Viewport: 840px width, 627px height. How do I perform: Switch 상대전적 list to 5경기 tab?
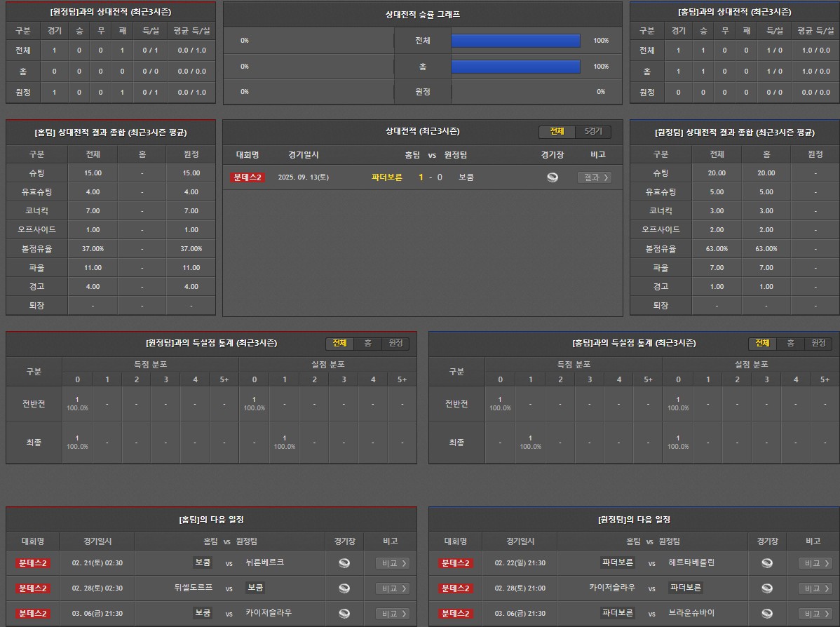coord(592,132)
